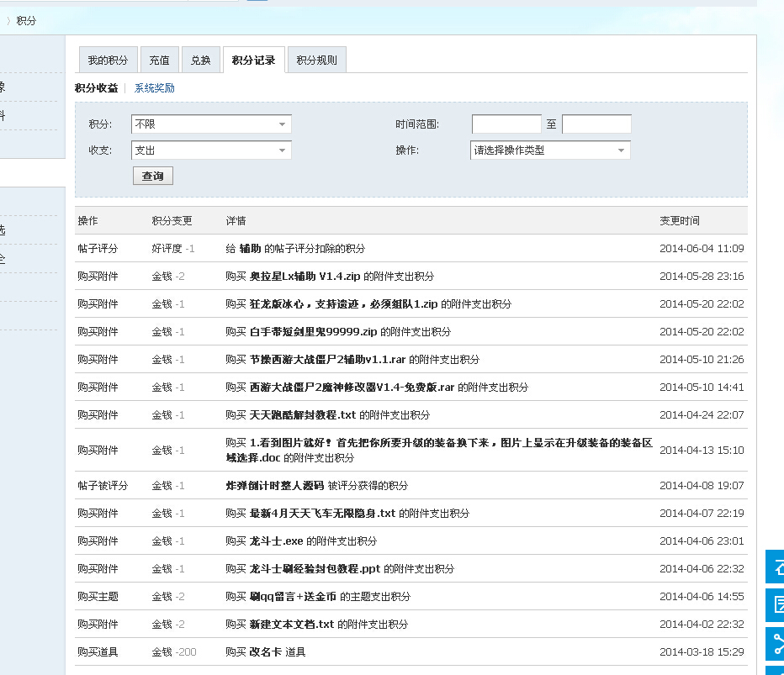The height and width of the screenshot is (675, 784).
Task: Open 龙斗士刷经验封包教程.ppt link
Action: [x=315, y=568]
